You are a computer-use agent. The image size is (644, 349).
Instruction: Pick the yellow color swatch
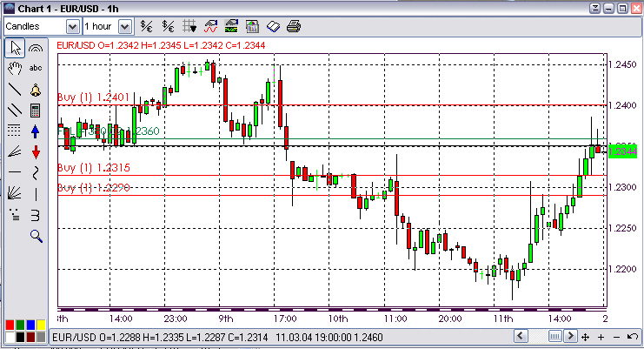point(41,325)
